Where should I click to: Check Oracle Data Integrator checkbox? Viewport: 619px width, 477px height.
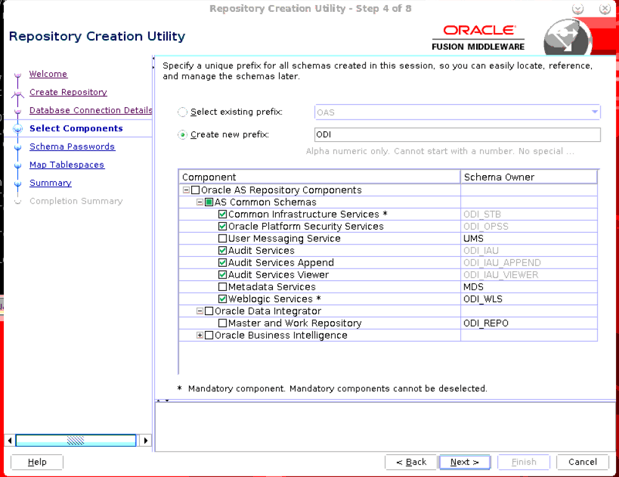[209, 311]
